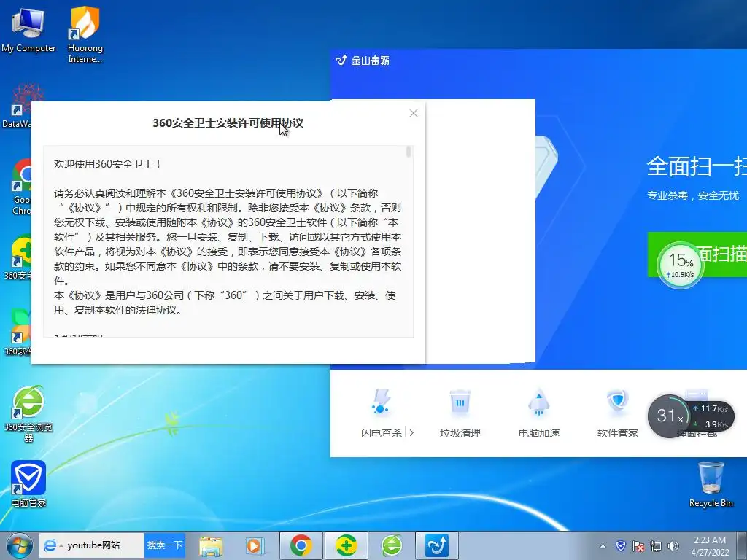Click the 360安全卫士安装许可使用协议 dialog title

coord(228,122)
